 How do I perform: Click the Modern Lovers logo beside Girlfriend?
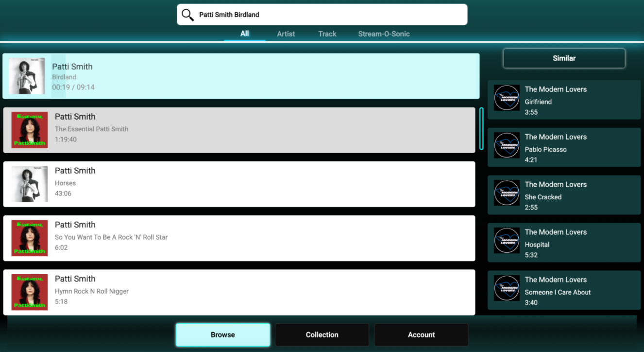coord(507,98)
